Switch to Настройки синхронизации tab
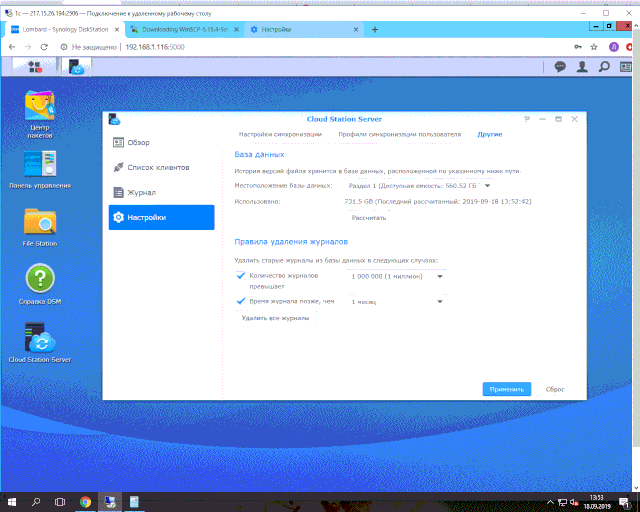 pos(280,134)
